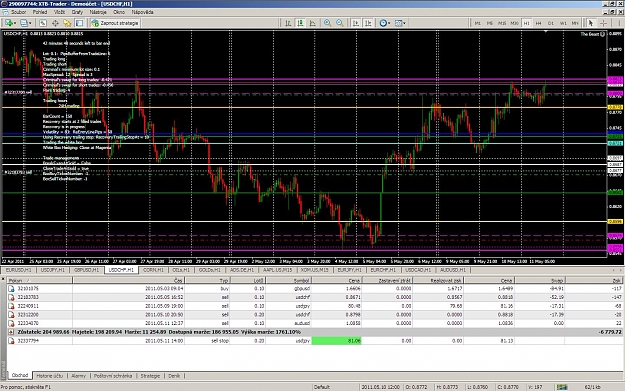Expand profiles dropdown arrow
625x391 pixels.
tap(30, 23)
